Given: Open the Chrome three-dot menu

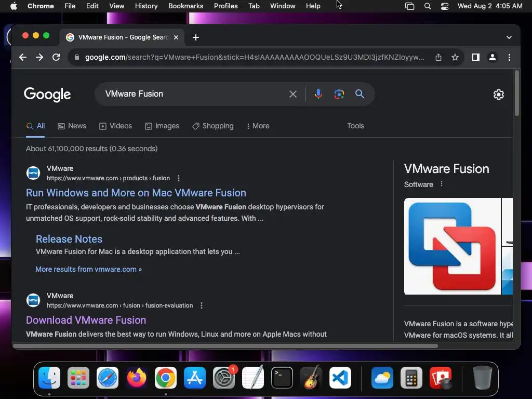Looking at the screenshot, I should 509,57.
